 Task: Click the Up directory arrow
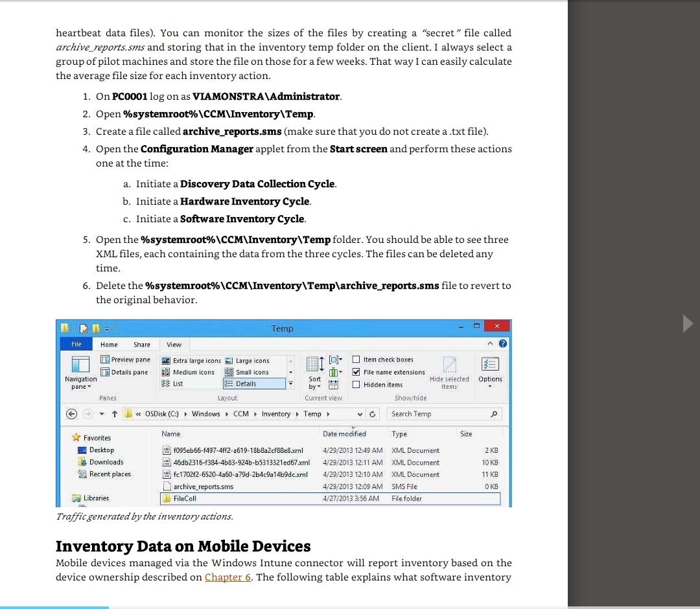(114, 414)
